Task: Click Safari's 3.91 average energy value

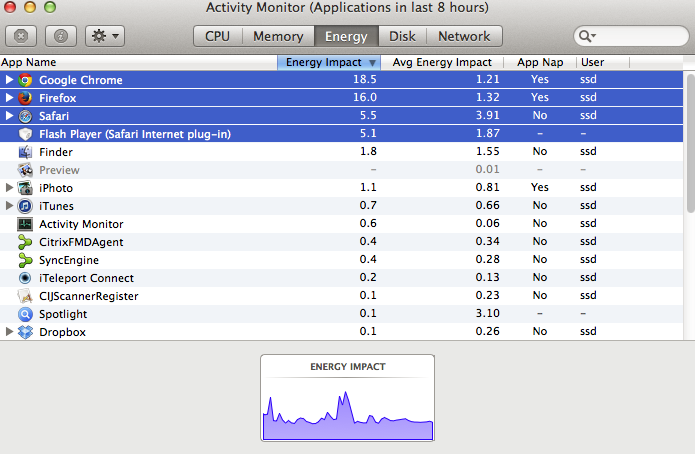Action: (488, 115)
